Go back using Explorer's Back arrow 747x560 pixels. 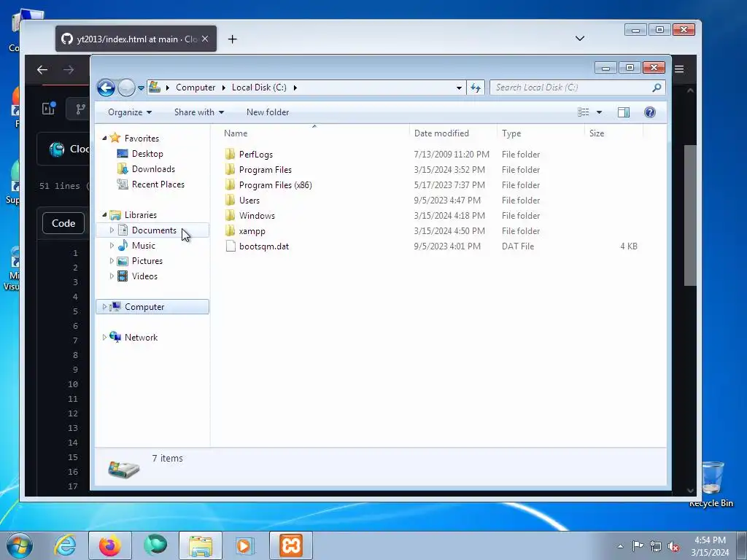click(106, 87)
